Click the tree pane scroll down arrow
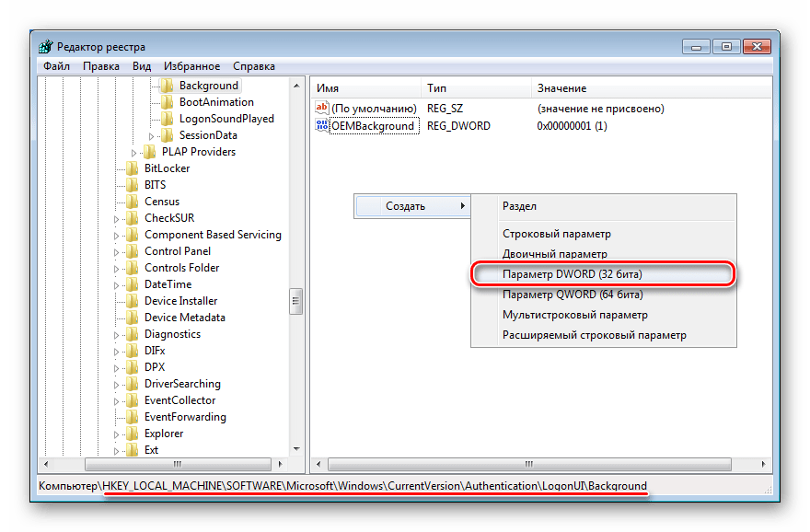Viewport: 810px width, 532px height. (296, 449)
